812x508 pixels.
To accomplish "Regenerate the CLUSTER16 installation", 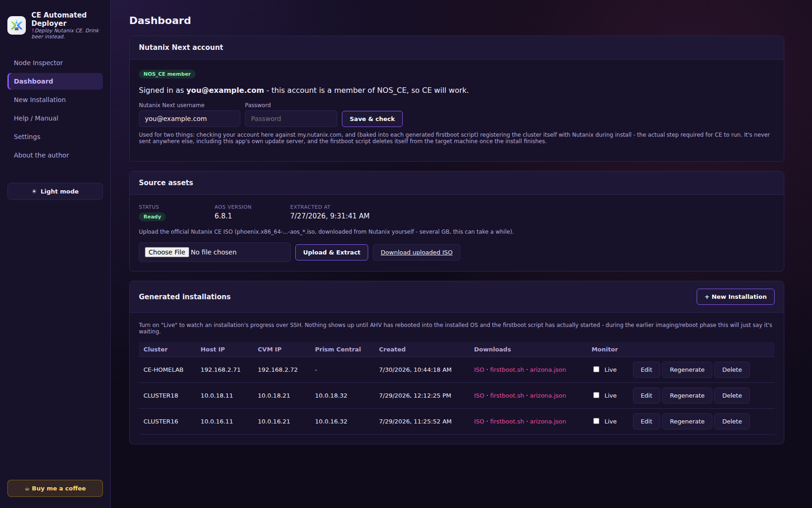I will point(687,421).
